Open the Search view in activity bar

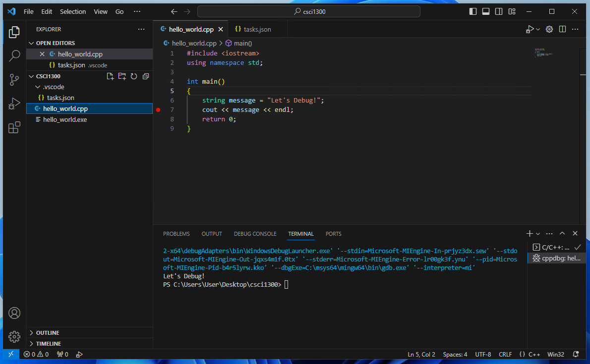[x=14, y=55]
